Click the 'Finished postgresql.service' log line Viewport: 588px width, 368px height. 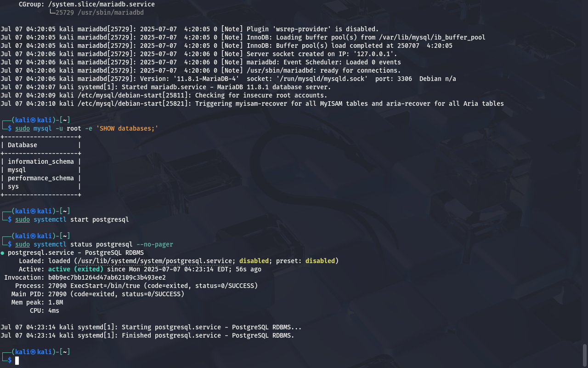point(147,335)
